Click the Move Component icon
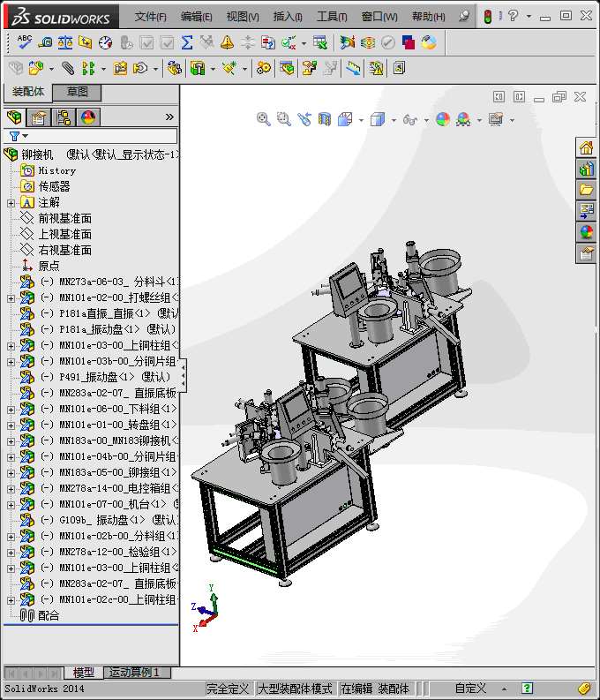The image size is (600, 700). coord(140,68)
